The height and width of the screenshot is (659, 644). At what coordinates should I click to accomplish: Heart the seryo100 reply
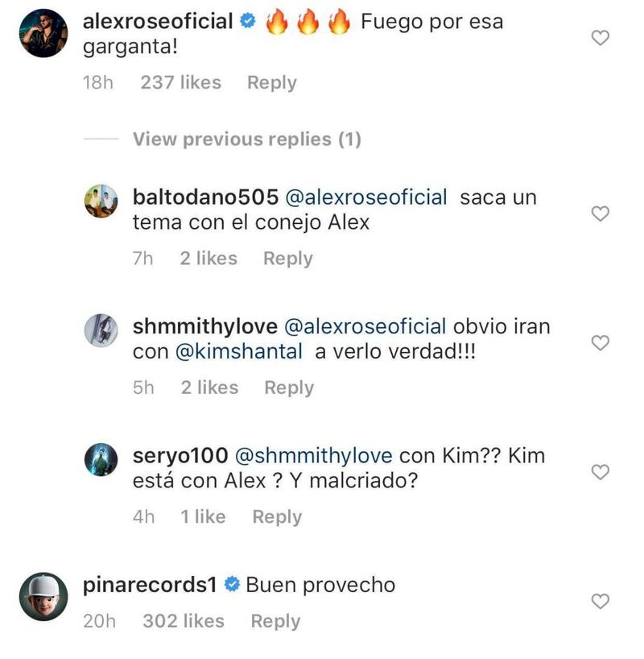point(600,472)
